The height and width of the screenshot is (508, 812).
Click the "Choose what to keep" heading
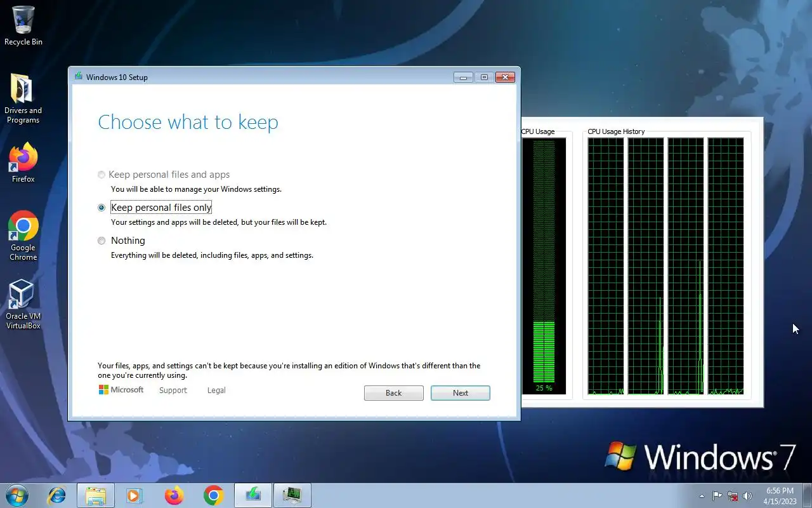pyautogui.click(x=188, y=122)
